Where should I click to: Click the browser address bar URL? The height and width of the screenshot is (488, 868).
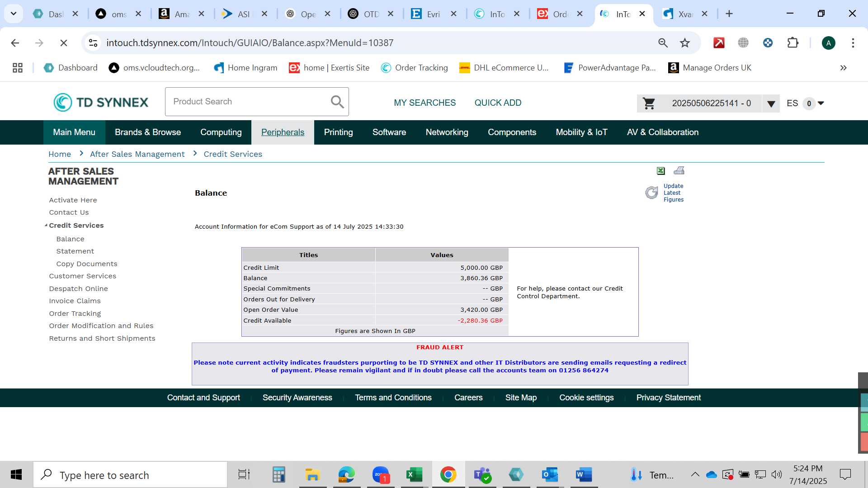point(250,43)
